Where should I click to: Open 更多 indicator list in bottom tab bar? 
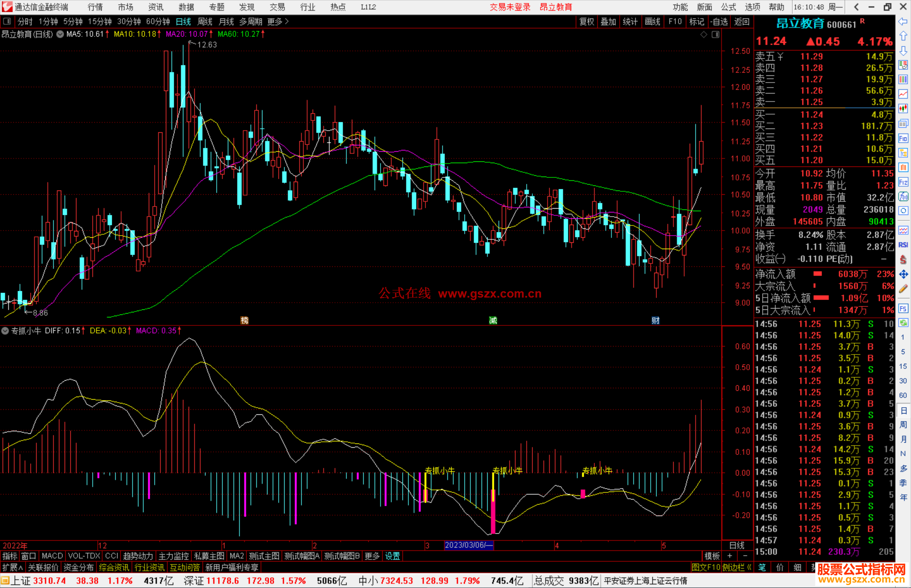372,556
